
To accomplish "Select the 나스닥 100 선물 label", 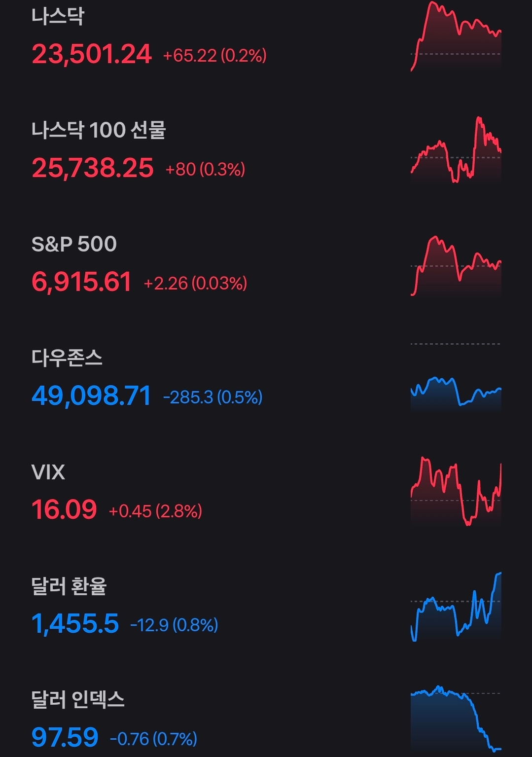I will [99, 130].
